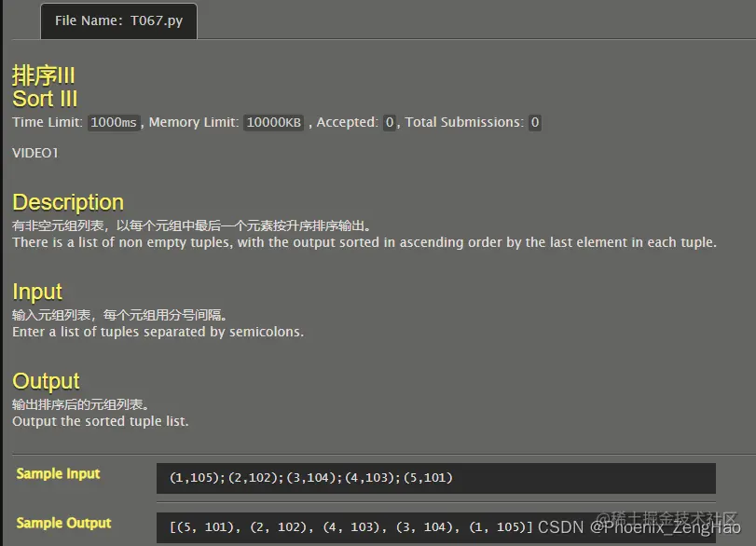
Task: Open the VIDEO1 link
Action: (x=35, y=153)
